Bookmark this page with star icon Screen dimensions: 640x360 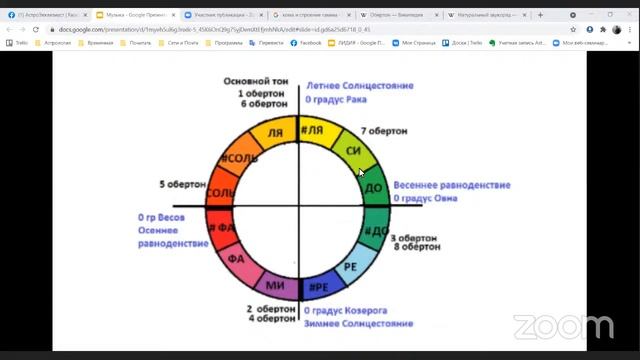click(x=573, y=29)
